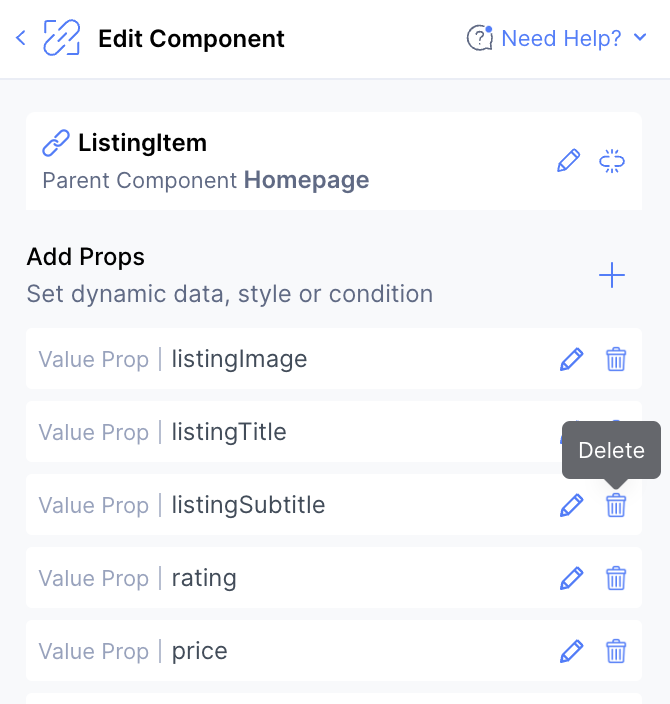
Task: Open the Need Help? dropdown
Action: (557, 38)
